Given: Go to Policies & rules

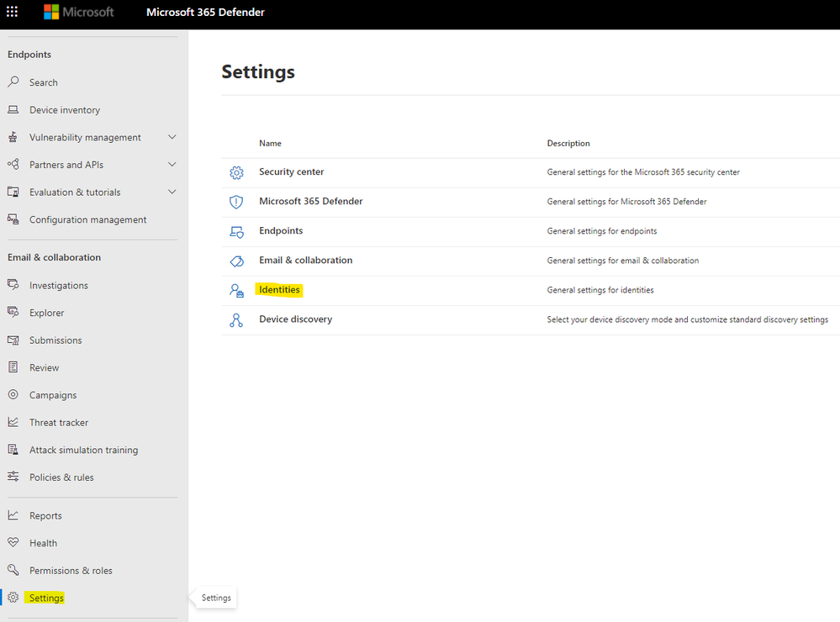Looking at the screenshot, I should pos(61,477).
